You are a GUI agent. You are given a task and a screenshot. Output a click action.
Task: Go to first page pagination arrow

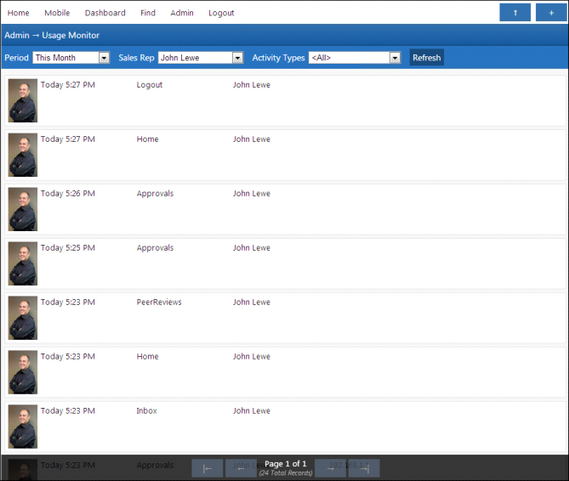[x=207, y=468]
